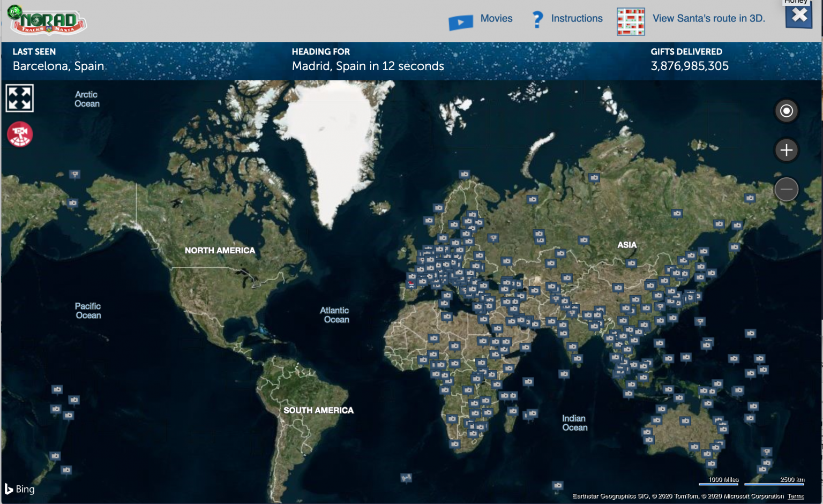
Task: Zoom in using the plus button
Action: pos(786,150)
